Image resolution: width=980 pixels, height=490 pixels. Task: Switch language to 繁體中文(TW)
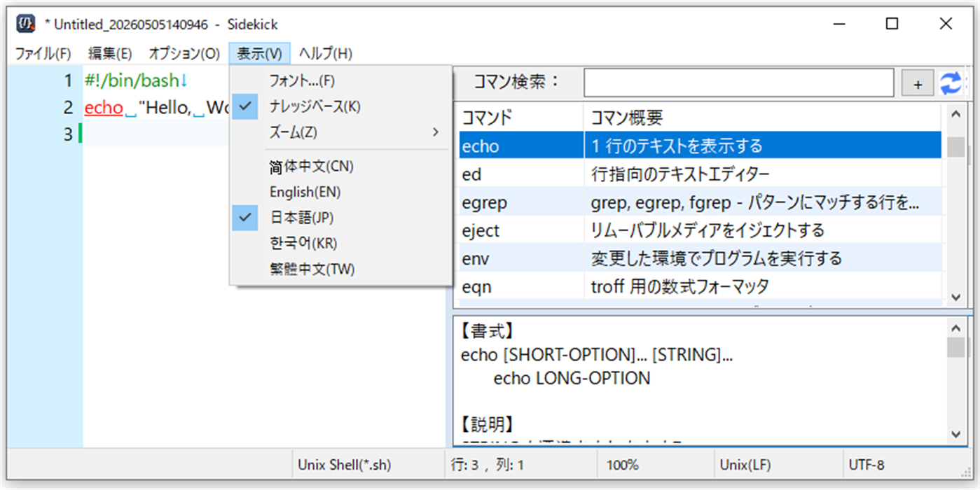[340, 269]
